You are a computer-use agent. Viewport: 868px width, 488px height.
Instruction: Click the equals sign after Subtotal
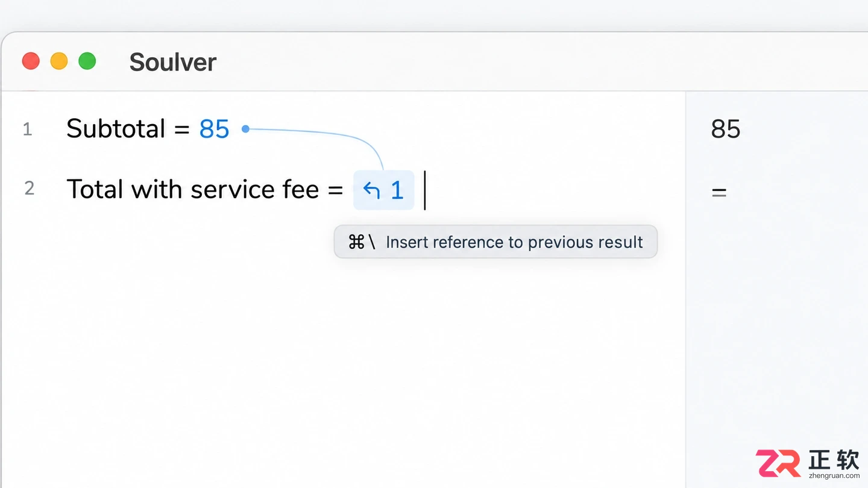click(x=182, y=130)
